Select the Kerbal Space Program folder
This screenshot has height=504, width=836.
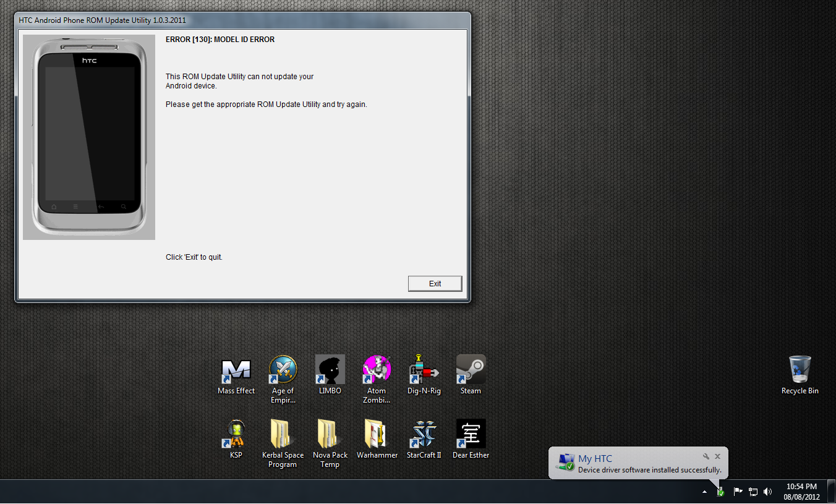click(x=283, y=435)
